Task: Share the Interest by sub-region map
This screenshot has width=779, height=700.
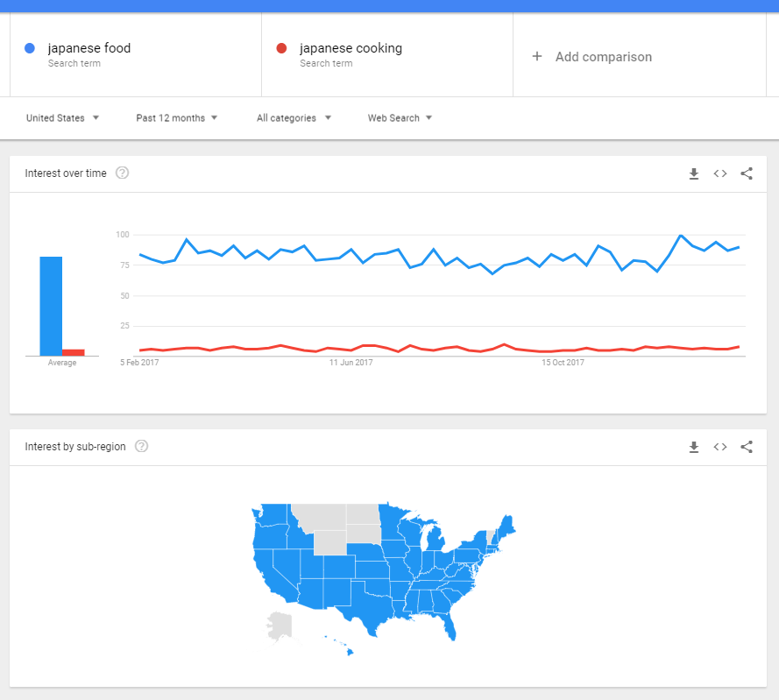Action: point(747,447)
